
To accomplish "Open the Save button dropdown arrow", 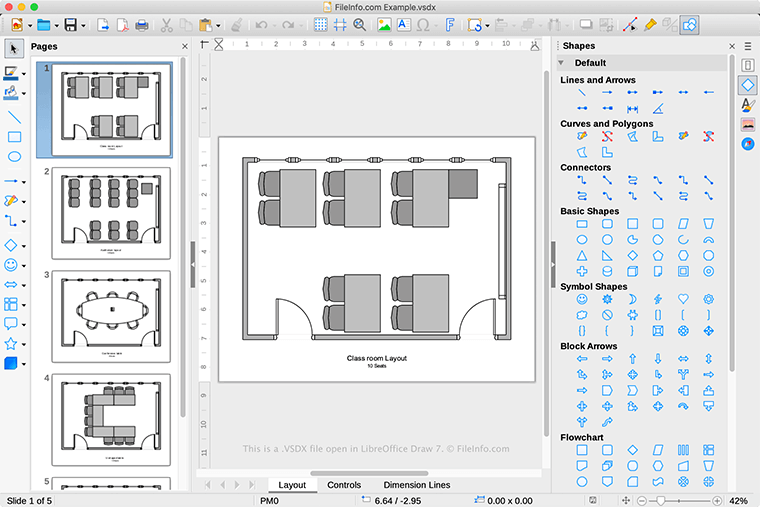I will point(83,26).
